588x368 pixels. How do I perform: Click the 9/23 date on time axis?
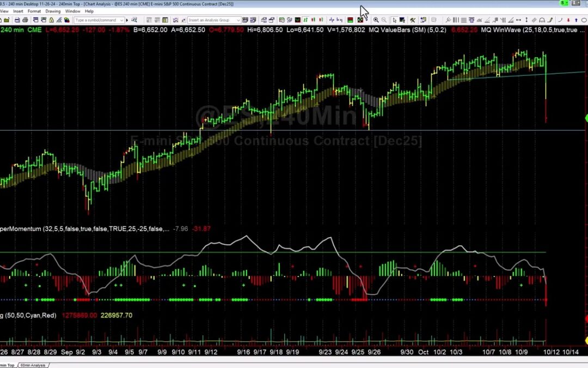325,352
